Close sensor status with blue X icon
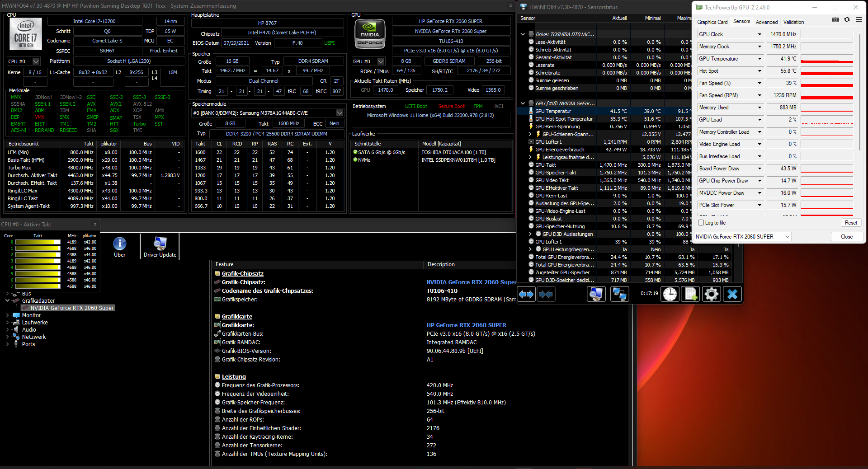The height and width of the screenshot is (469, 868). tap(732, 295)
